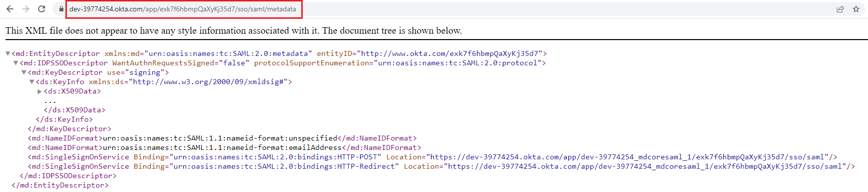Click the HTTP-POST SingleSignOnService line
Screen dimensions: 868x192
(432, 157)
